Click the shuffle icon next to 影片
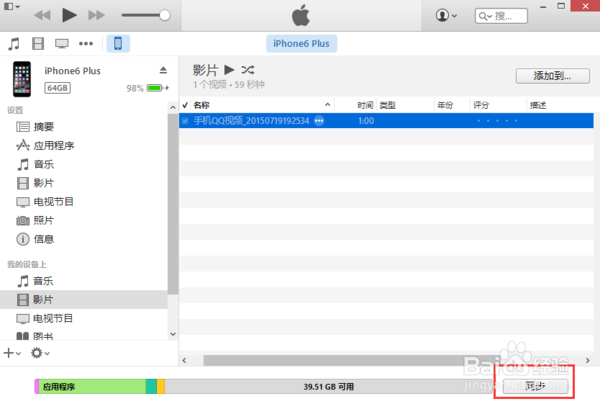This screenshot has width=600, height=404. click(248, 69)
